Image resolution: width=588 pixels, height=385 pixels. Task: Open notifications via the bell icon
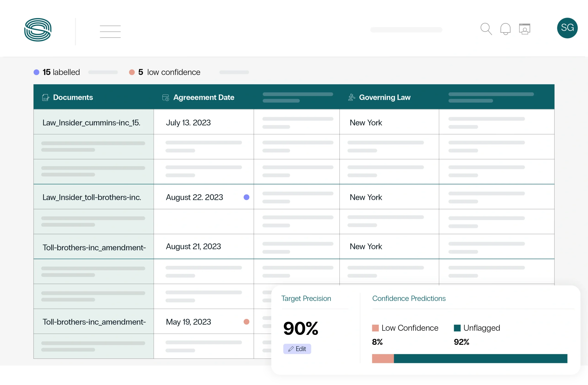(505, 29)
